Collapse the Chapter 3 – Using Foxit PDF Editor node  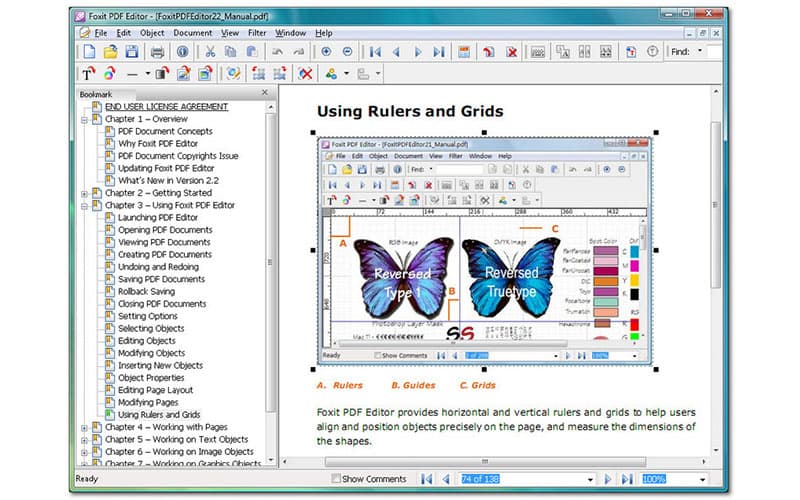point(84,206)
